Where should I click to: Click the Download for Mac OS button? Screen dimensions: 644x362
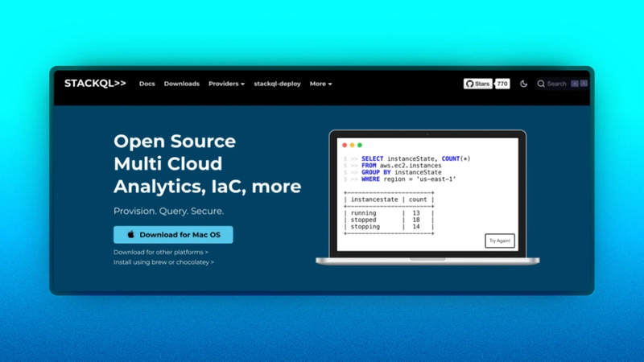(173, 235)
